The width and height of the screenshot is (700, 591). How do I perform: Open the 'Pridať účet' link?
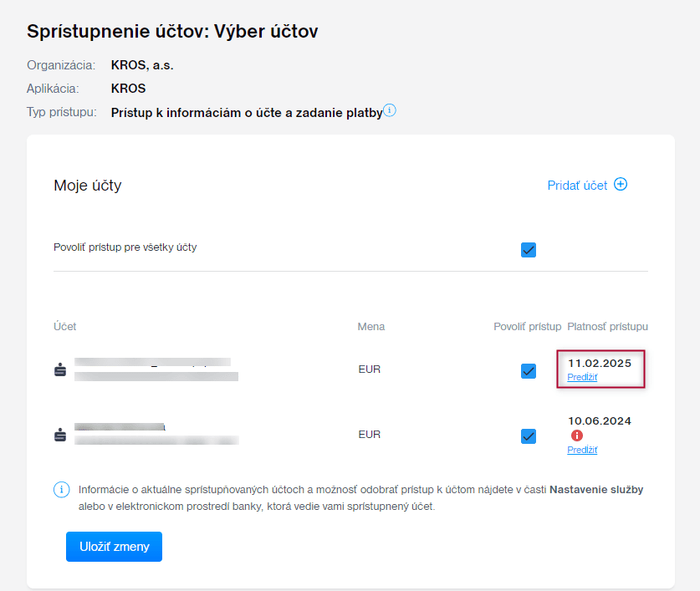(x=577, y=186)
